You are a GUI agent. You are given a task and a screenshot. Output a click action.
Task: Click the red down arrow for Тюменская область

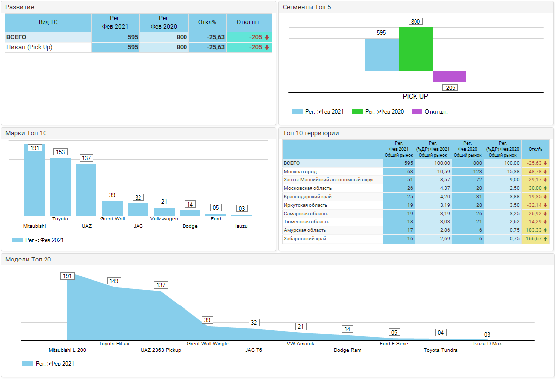(546, 222)
